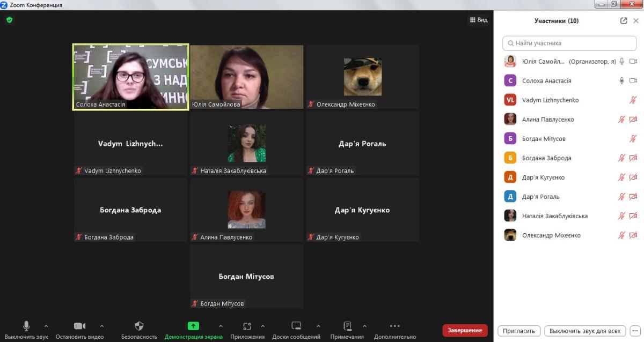Click Выключить звук для всех button
This screenshot has height=342, width=644.
point(584,331)
